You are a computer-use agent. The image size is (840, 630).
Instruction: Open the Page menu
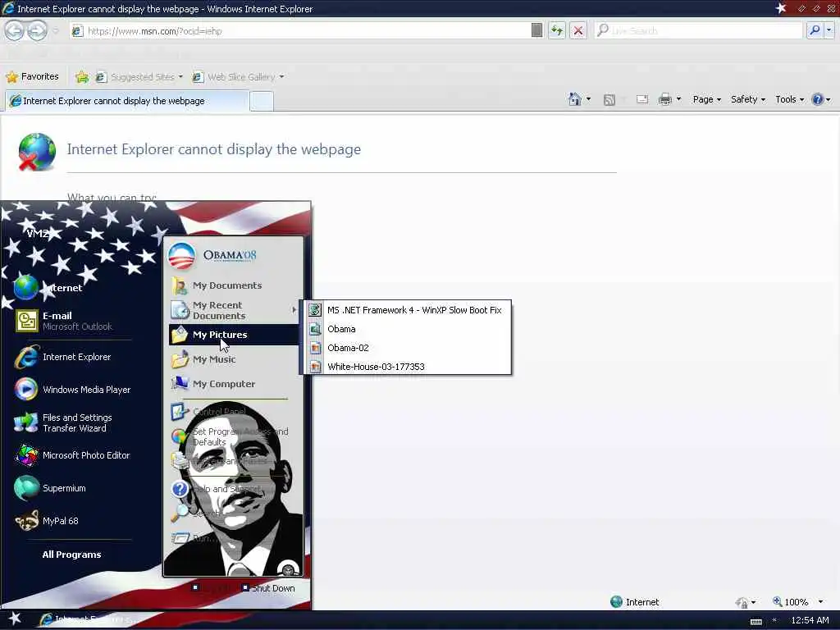pyautogui.click(x=706, y=99)
